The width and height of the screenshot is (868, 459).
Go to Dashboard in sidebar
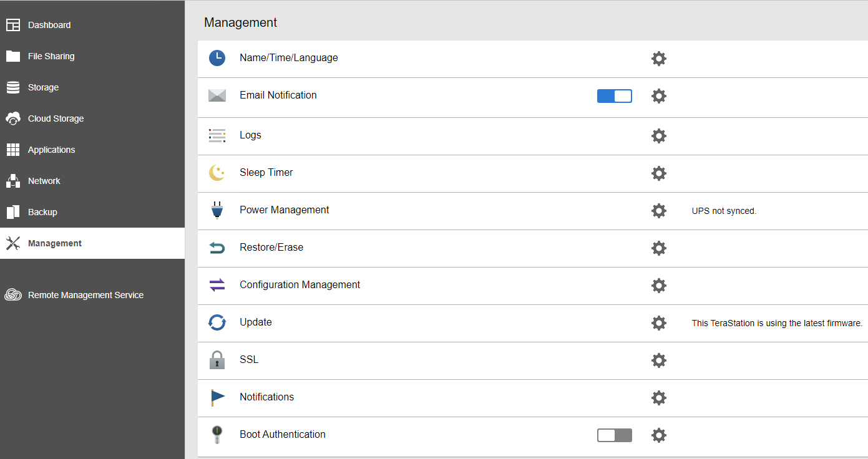tap(49, 25)
